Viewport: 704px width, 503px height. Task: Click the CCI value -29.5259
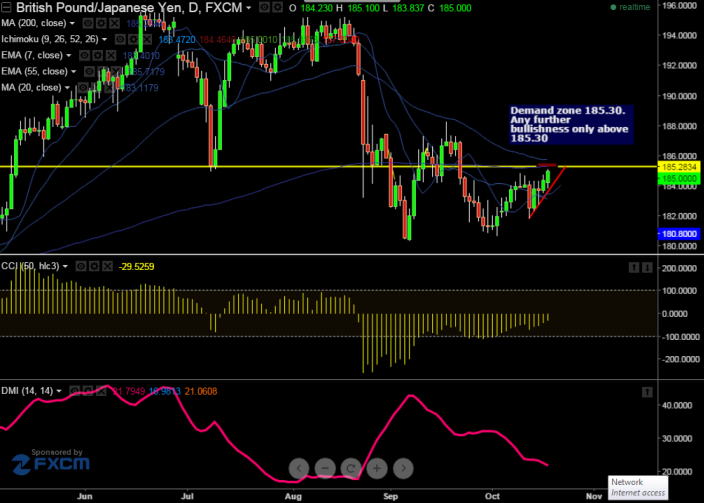pyautogui.click(x=136, y=267)
